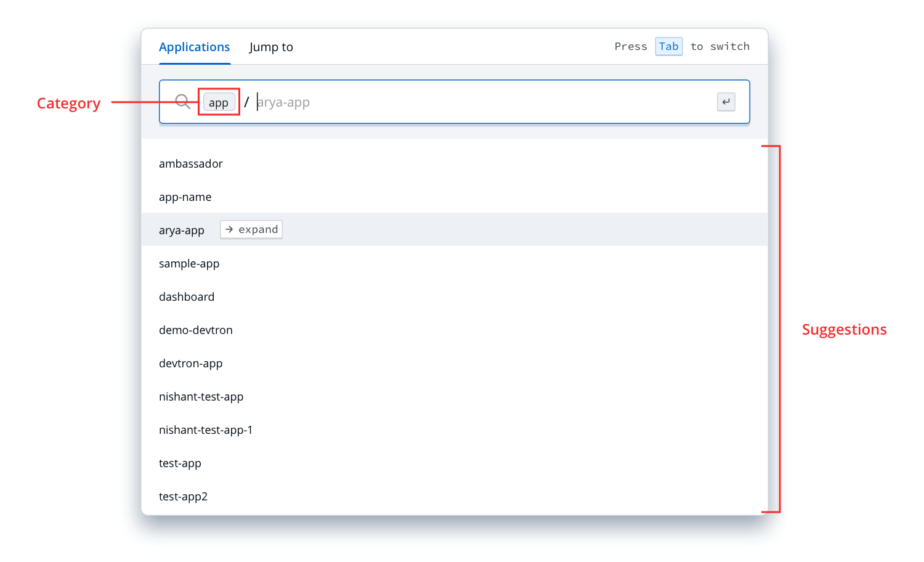This screenshot has height=562, width=924.
Task: Select the app category chip
Action: (x=219, y=102)
